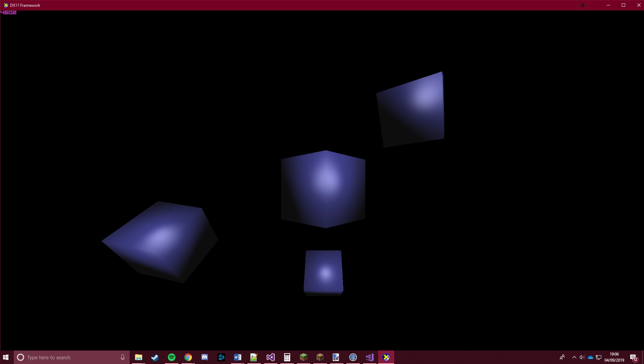Open the picture-with-red-pen taskbar icon
644x364 pixels.
point(336,357)
